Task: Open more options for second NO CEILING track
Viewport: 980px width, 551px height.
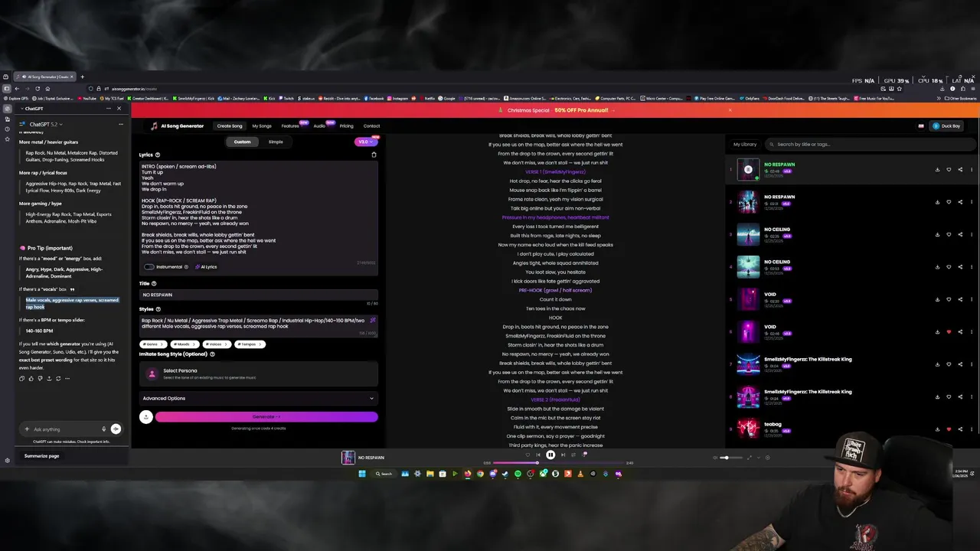Action: tap(971, 267)
